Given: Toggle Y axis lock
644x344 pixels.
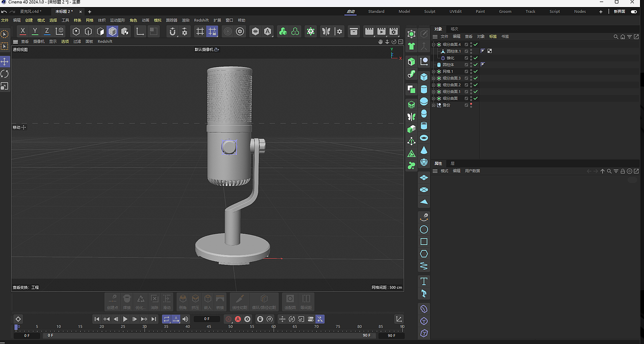Looking at the screenshot, I should (x=35, y=31).
